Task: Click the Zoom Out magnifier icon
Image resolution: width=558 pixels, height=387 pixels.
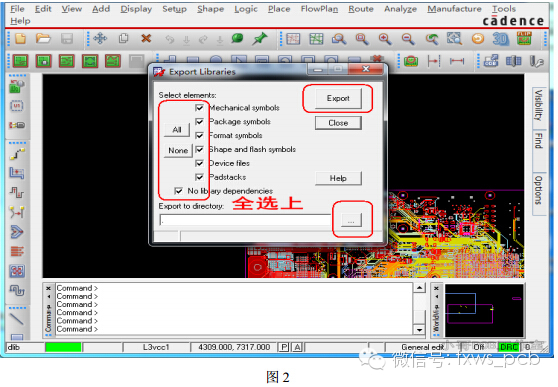Action: 408,38
